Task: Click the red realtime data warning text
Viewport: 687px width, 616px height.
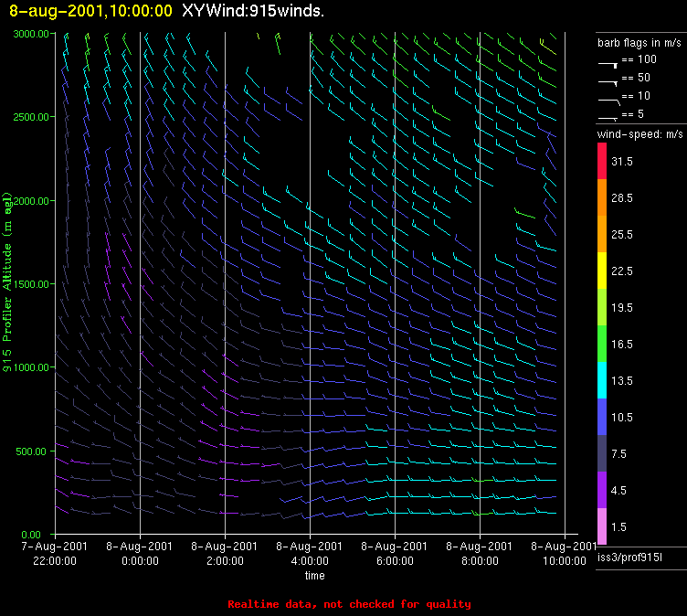Action: [349, 604]
